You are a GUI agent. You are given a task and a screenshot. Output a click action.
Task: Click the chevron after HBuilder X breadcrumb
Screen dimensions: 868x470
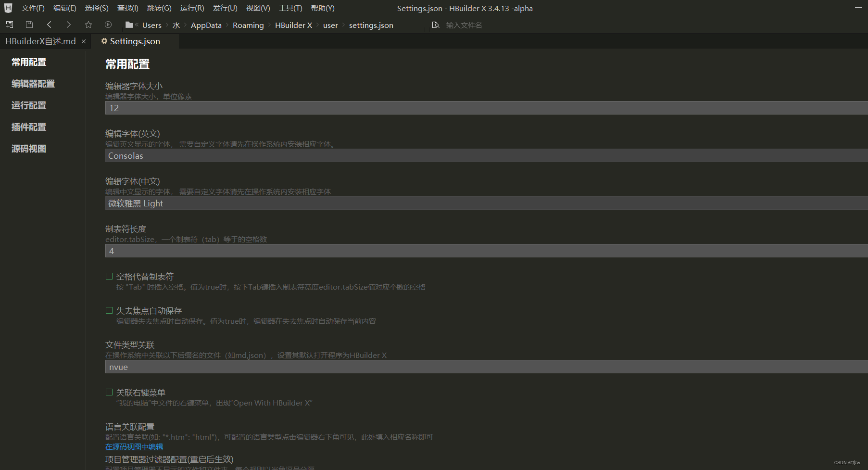(x=318, y=25)
